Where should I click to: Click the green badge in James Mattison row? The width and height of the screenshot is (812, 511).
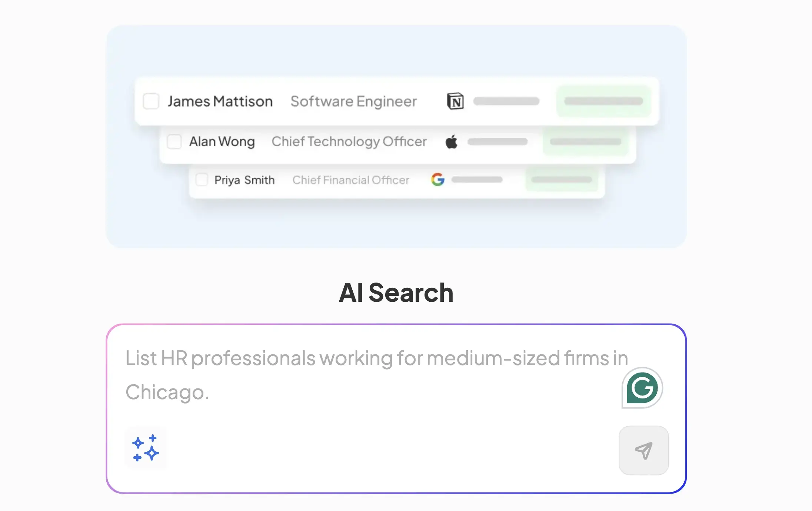point(604,101)
